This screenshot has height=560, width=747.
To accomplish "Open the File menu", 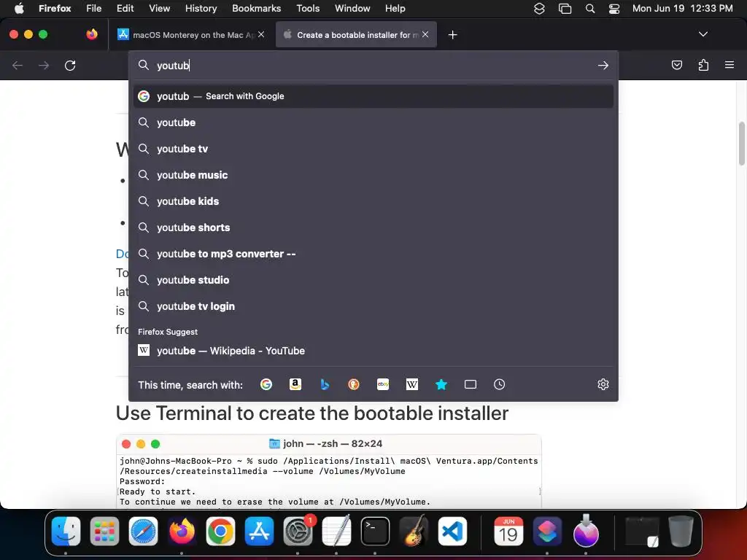I will click(x=93, y=9).
